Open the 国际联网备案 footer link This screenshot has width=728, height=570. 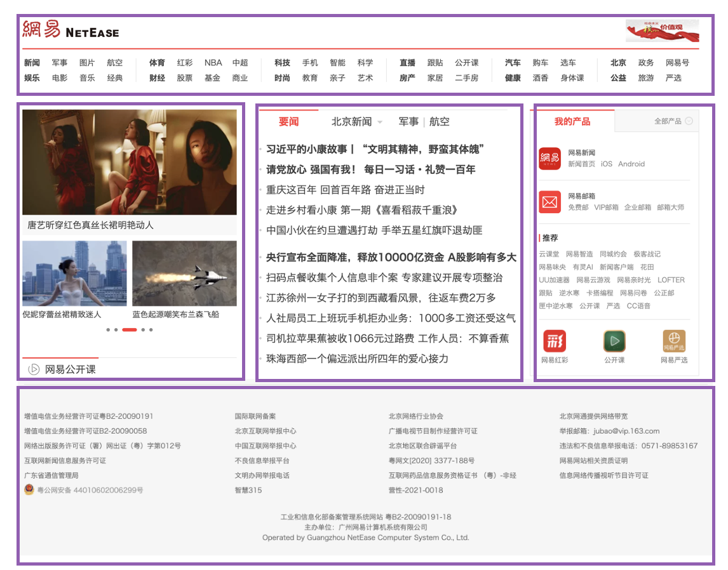[255, 416]
